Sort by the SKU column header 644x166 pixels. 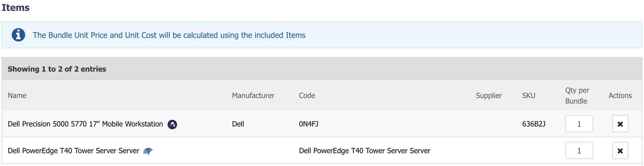pyautogui.click(x=529, y=96)
